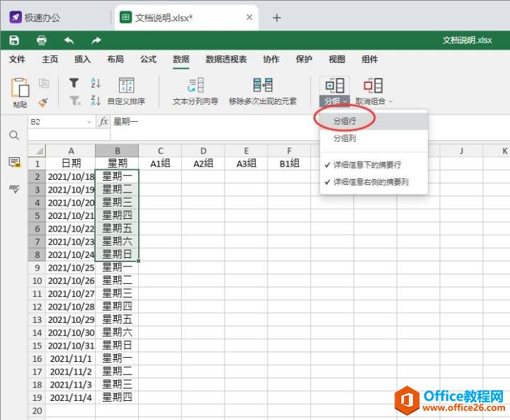
Task: Select column B header
Action: 117,151
